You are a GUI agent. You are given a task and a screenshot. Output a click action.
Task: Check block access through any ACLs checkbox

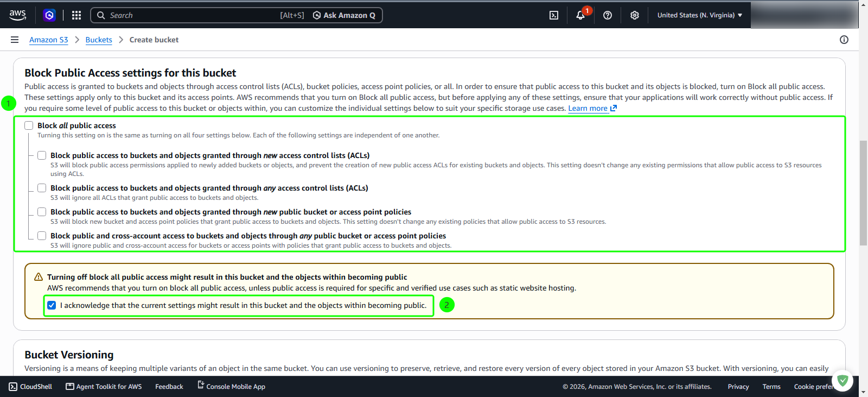pyautogui.click(x=42, y=188)
